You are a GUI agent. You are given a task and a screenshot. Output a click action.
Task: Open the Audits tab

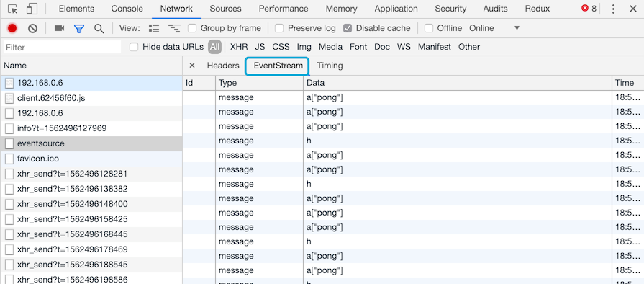pyautogui.click(x=495, y=9)
